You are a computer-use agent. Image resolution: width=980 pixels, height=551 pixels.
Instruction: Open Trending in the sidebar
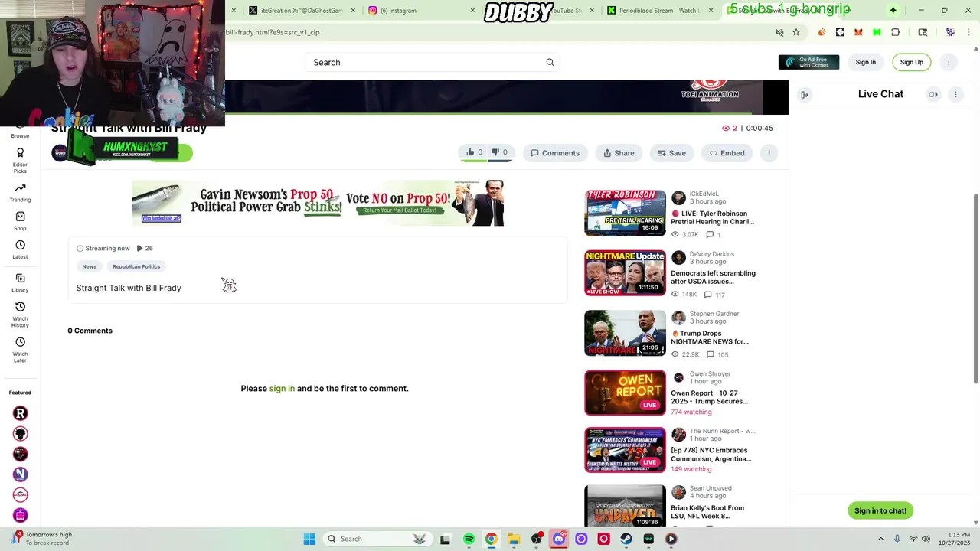[20, 193]
